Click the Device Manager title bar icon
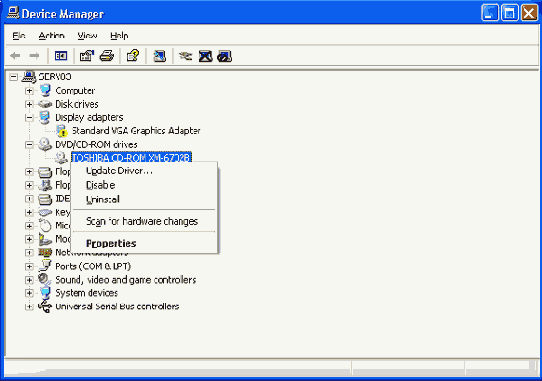This screenshot has height=381, width=542. [13, 13]
